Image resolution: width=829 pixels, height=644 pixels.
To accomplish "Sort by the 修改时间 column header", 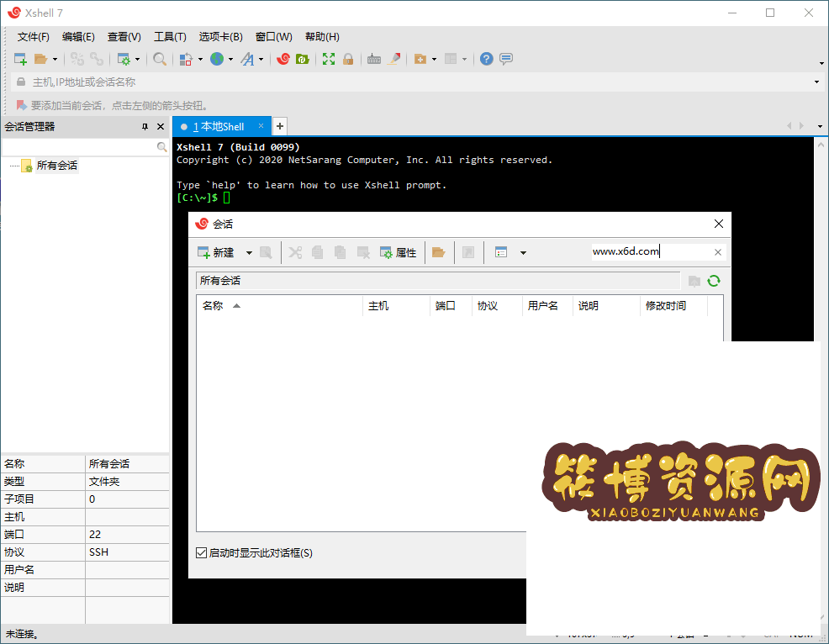I will tap(673, 306).
